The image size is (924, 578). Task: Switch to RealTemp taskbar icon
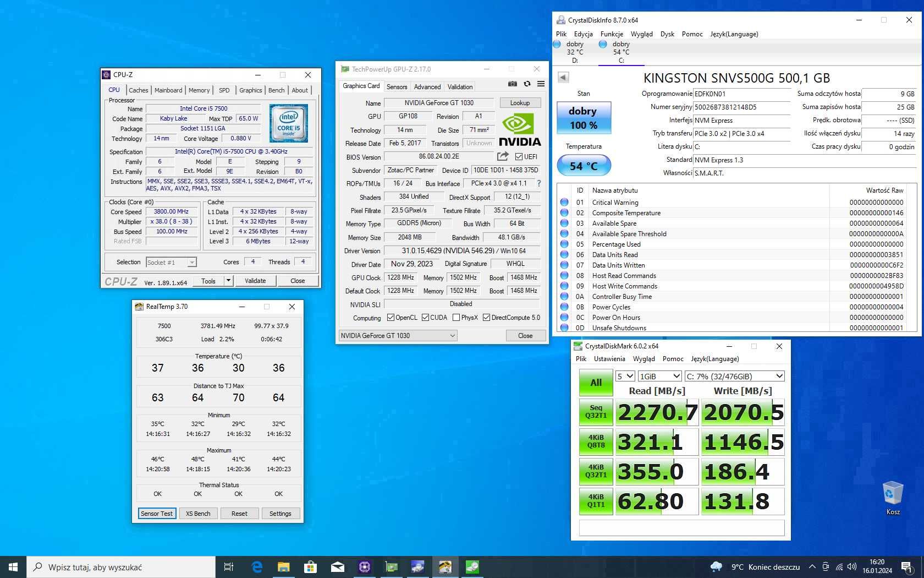click(445, 567)
